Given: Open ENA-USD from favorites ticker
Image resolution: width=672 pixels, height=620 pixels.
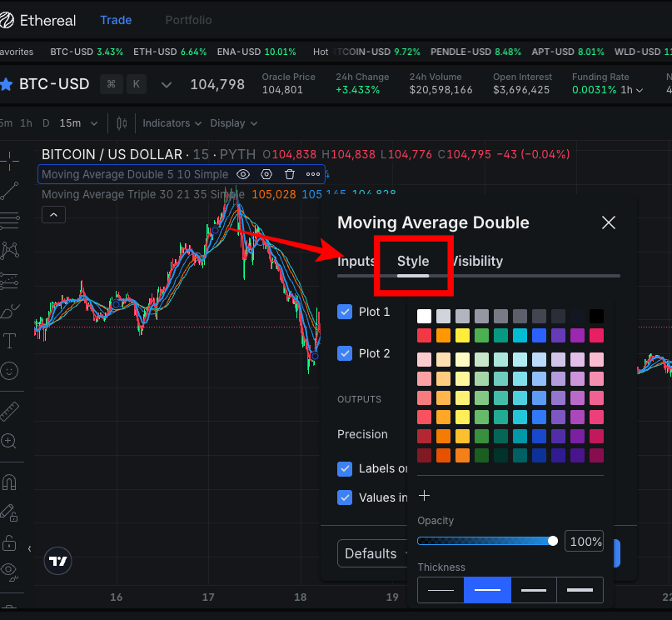Looking at the screenshot, I should 256,52.
